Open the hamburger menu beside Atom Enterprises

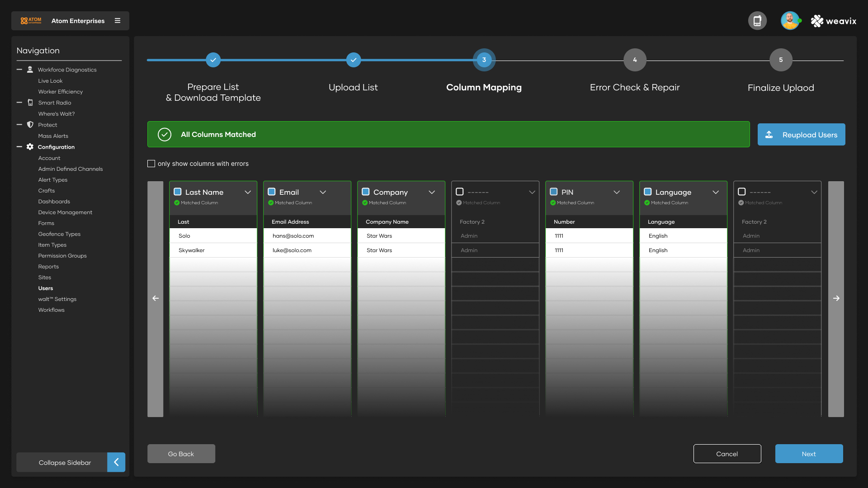click(x=118, y=21)
